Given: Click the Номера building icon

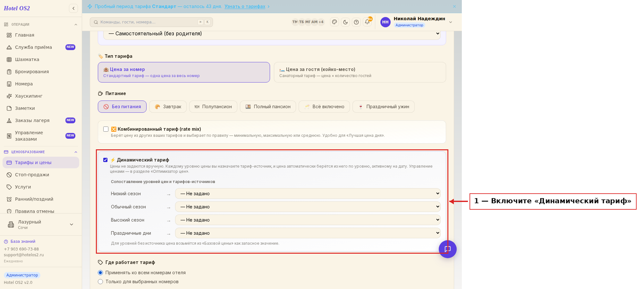Looking at the screenshot, I should 9,84.
